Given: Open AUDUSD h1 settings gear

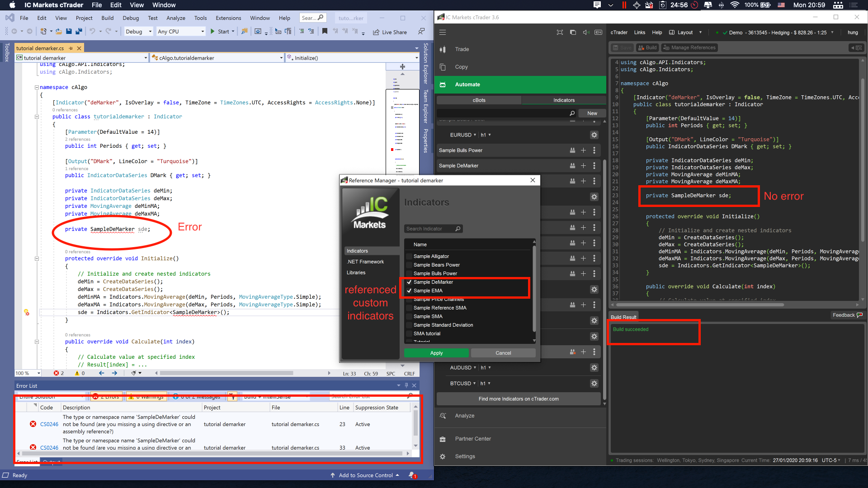Looking at the screenshot, I should click(594, 368).
